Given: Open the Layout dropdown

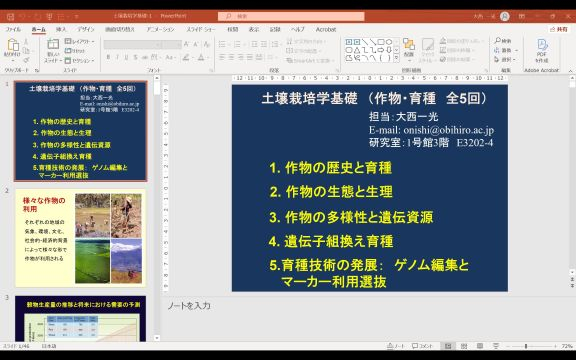Looking at the screenshot, I should point(79,41).
